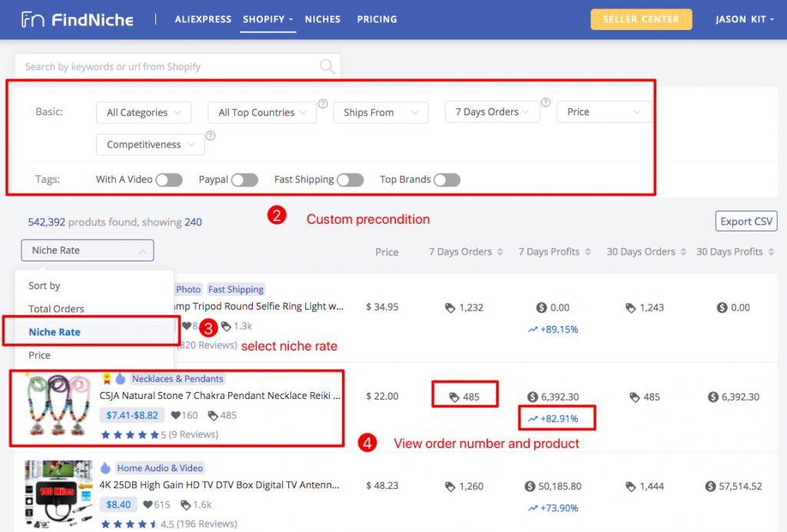
Task: Open help icon beside 7 Days Orders filter
Action: 546,102
